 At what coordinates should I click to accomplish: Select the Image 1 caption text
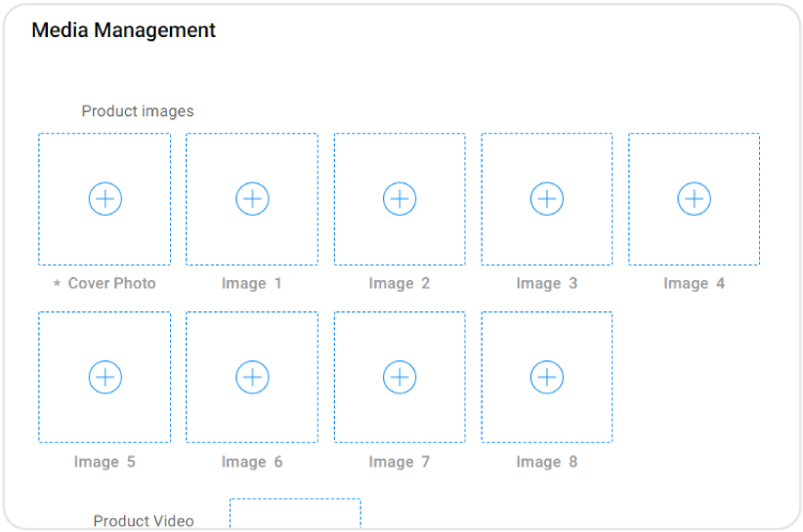click(252, 284)
